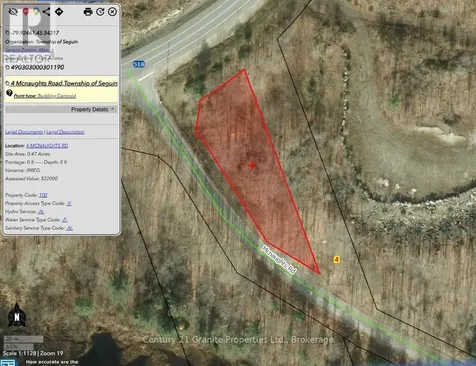476x366 pixels.
Task: Click the refresh history clock icon
Action: pos(100,12)
